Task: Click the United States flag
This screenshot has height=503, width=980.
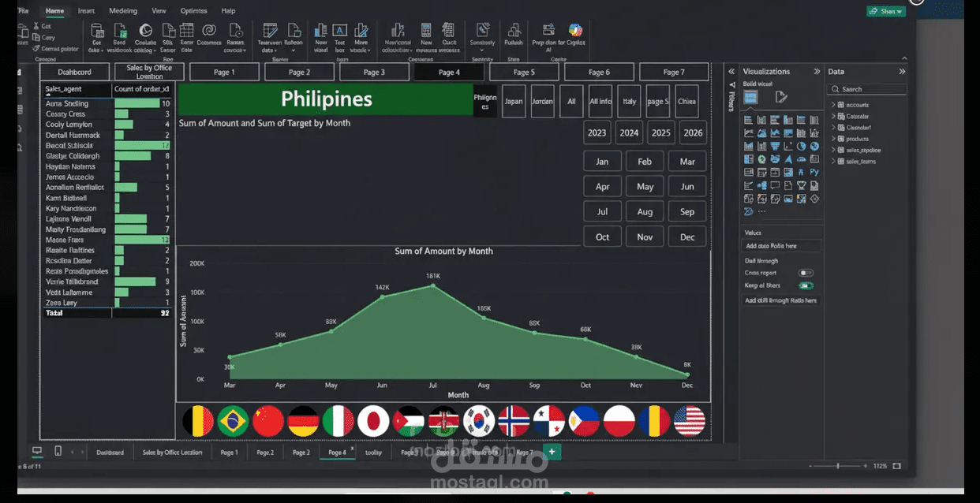Action: (x=690, y=421)
